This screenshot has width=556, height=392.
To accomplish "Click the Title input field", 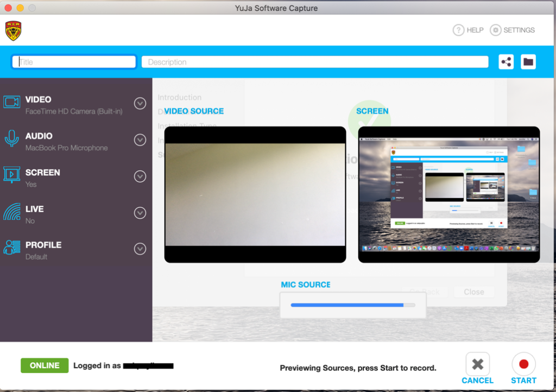I will tap(74, 62).
